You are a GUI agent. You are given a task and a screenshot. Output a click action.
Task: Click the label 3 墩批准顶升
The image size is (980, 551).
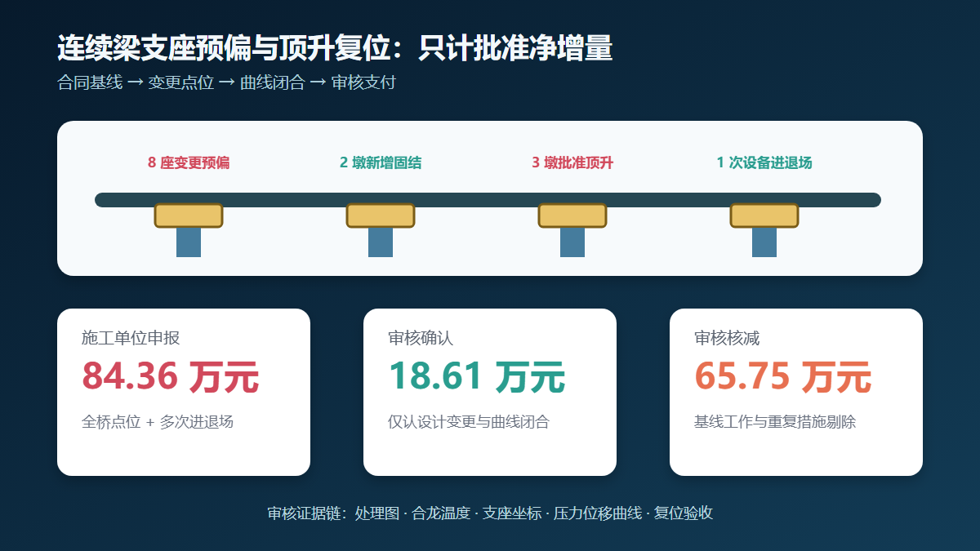(x=572, y=162)
